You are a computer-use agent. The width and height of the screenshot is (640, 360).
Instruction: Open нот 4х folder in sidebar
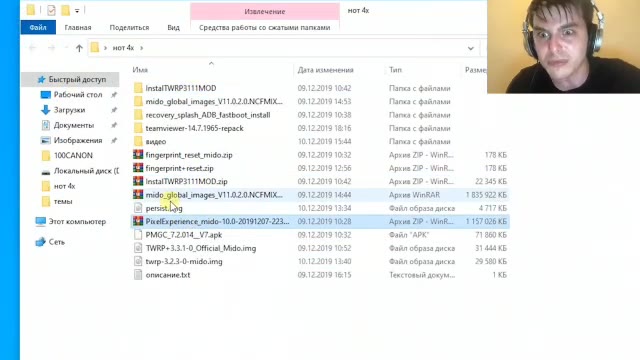64,186
